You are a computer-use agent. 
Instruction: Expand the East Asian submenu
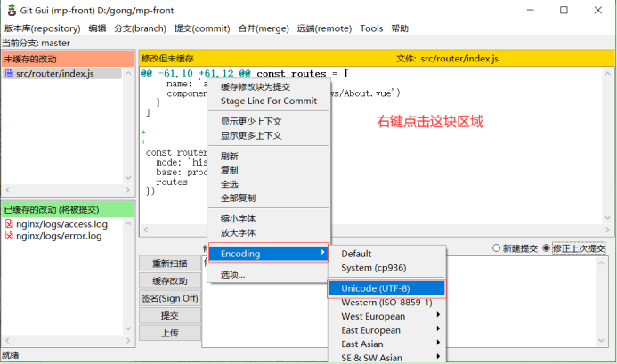(438, 343)
